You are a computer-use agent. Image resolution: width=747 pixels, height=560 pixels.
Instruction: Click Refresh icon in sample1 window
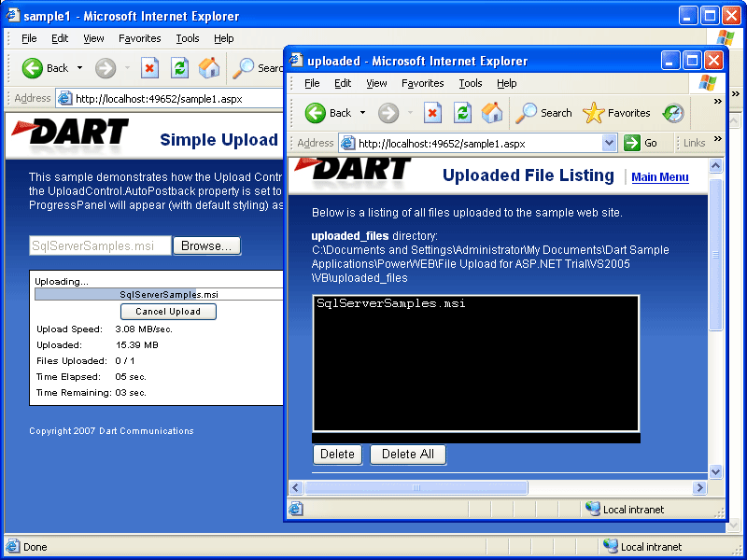coord(179,68)
